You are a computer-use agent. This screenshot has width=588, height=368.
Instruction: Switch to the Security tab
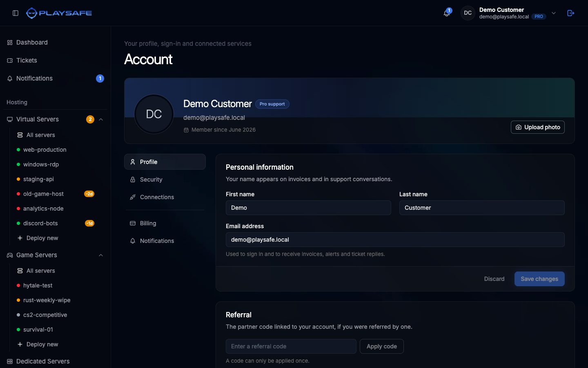pyautogui.click(x=165, y=180)
